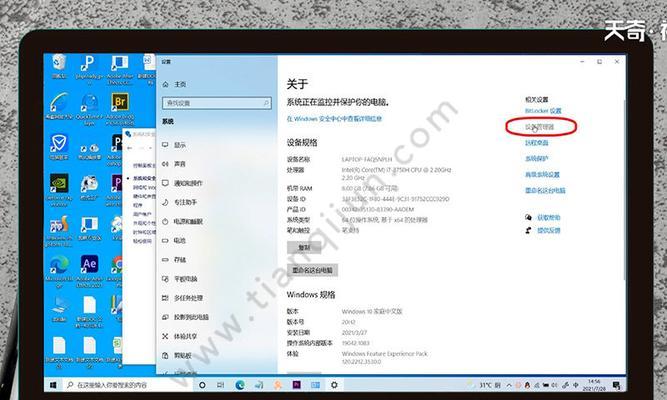The height and width of the screenshot is (400, 667).
Task: Click the 中 input method indicator
Action: (x=576, y=385)
